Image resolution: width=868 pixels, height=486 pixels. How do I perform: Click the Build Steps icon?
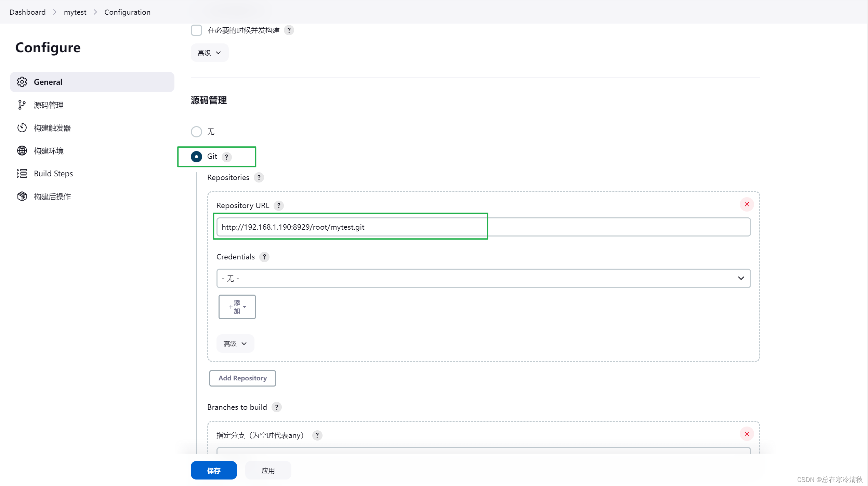coord(22,173)
